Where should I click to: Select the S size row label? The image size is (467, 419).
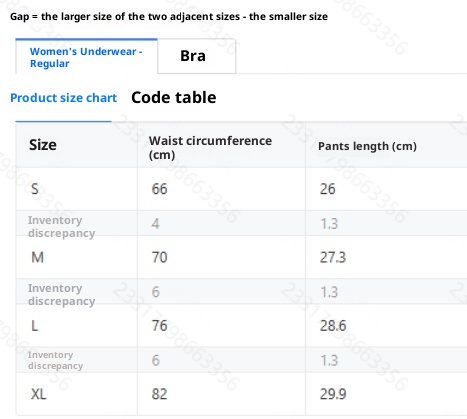(35, 189)
